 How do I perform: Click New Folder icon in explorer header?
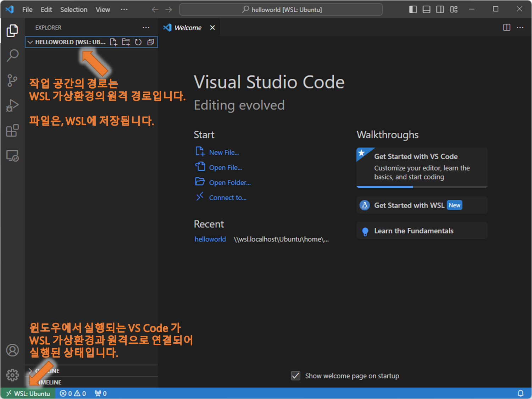[126, 42]
